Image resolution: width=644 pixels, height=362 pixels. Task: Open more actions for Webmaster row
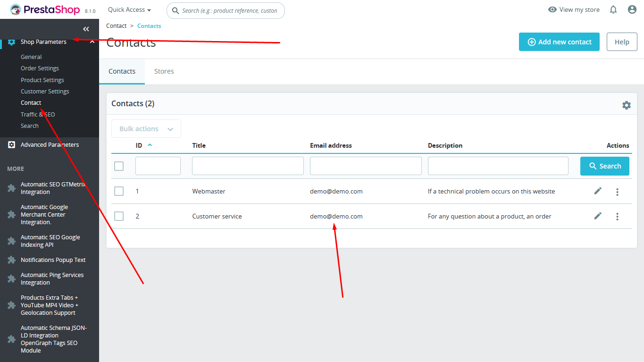[617, 192]
